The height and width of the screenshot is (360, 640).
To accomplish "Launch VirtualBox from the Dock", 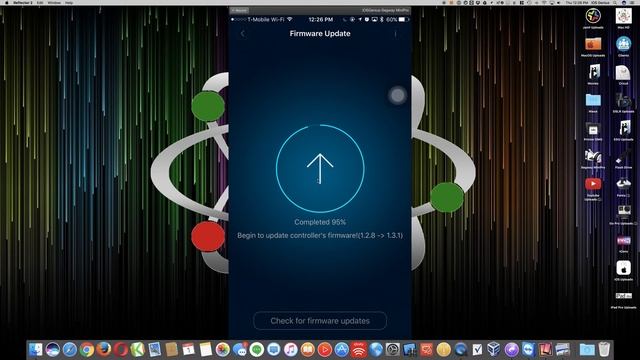I will tap(494, 350).
